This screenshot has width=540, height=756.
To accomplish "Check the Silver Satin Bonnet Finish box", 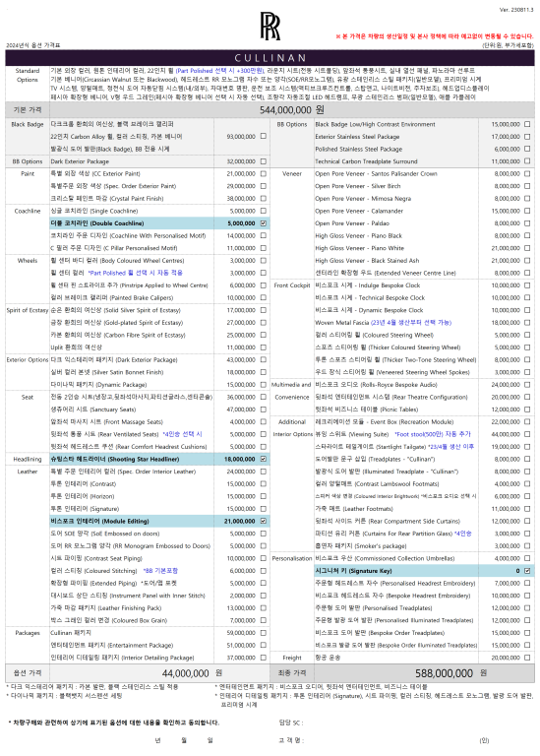I will click(263, 372).
